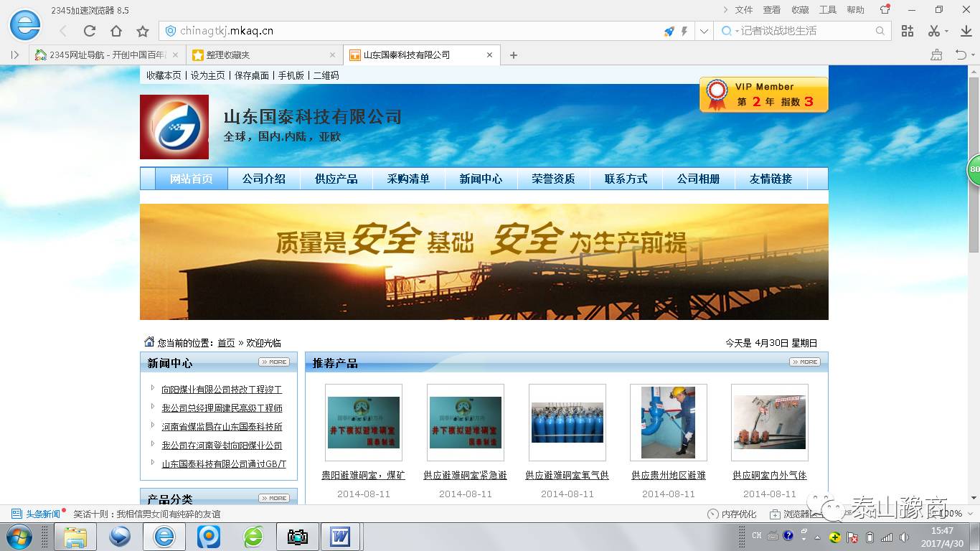
Task: Go back with the browser back arrow
Action: click(x=63, y=31)
